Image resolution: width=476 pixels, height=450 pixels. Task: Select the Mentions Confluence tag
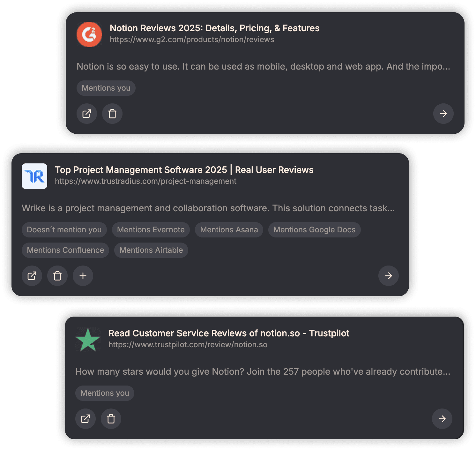pyautogui.click(x=65, y=250)
